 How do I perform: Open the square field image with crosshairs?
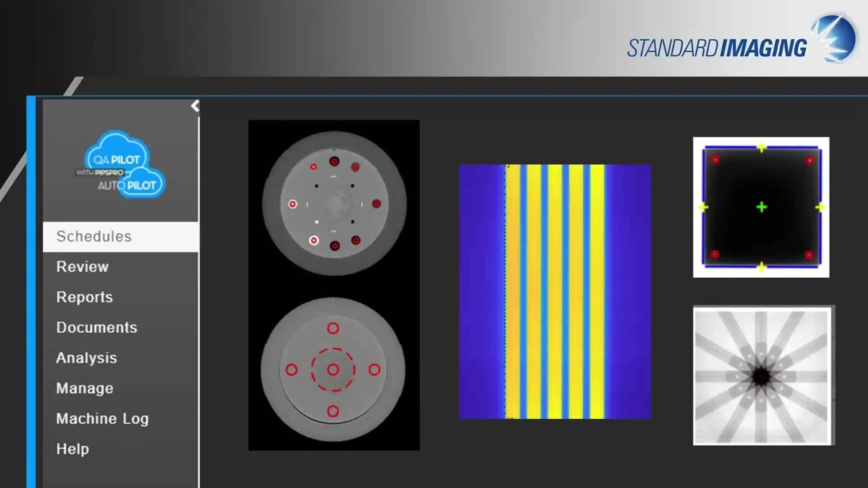(x=761, y=207)
